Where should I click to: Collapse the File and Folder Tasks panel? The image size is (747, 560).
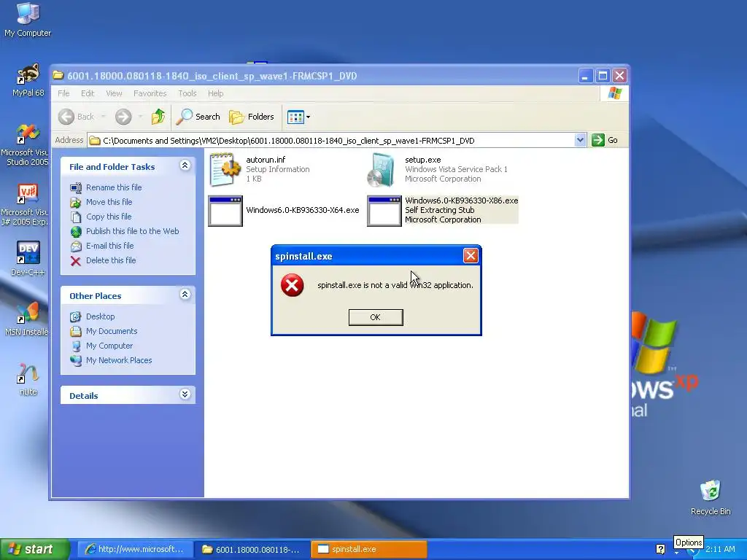185,166
